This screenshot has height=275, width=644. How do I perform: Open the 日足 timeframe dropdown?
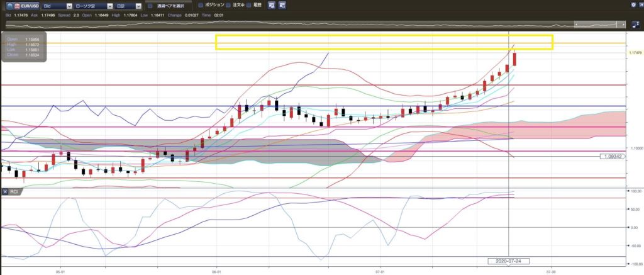(128, 6)
